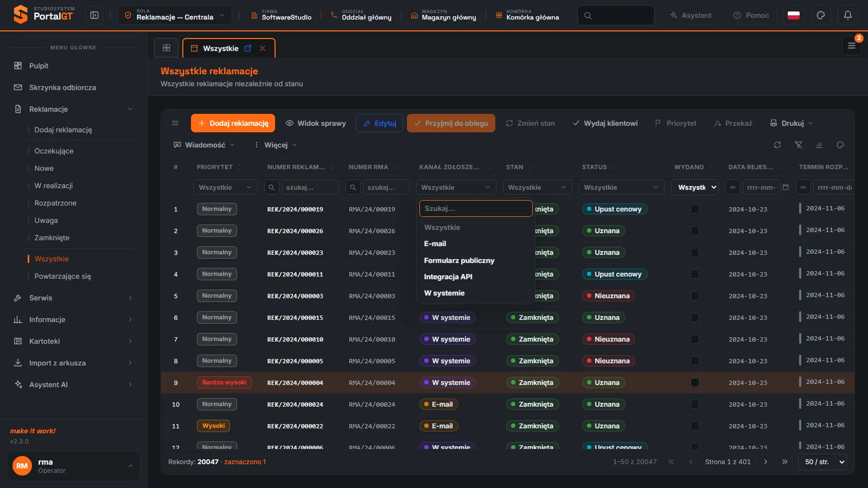Open calendar icon for Data rejestracji filter

[x=786, y=187]
